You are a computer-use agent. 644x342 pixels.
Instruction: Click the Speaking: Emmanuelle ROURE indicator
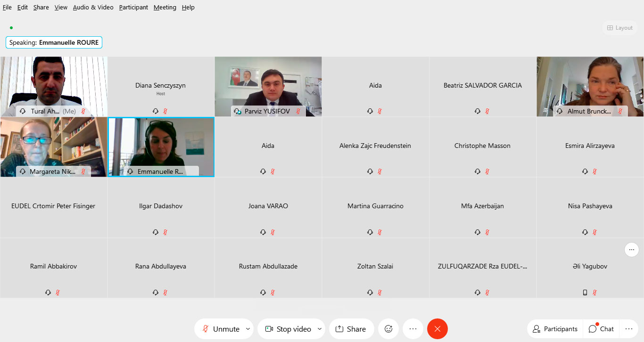[x=54, y=42]
